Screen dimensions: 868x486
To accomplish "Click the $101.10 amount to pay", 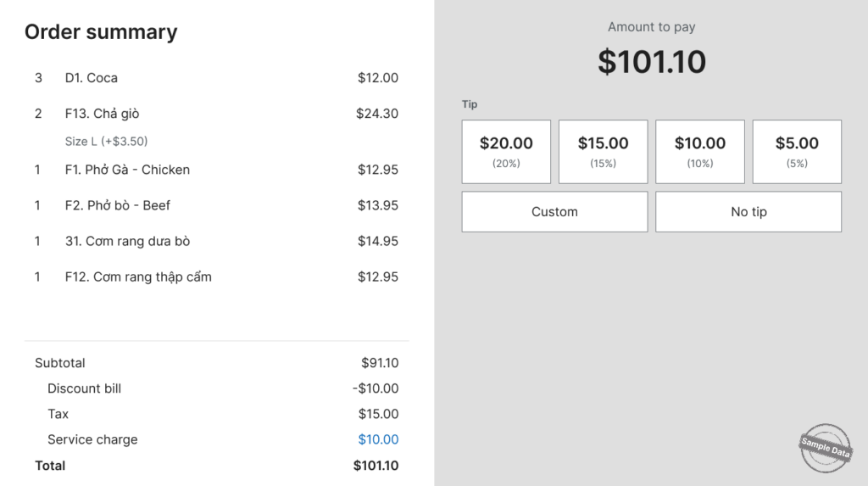I will coord(652,62).
